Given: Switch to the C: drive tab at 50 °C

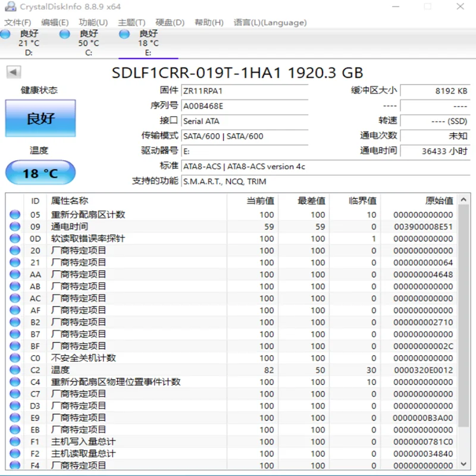Looking at the screenshot, I should coord(89,43).
